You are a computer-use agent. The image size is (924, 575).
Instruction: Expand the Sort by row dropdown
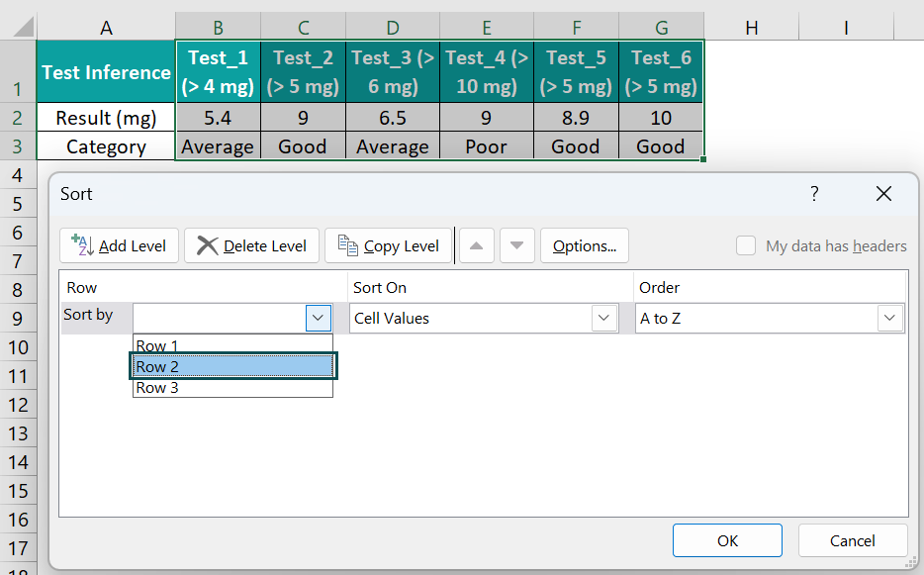click(x=319, y=318)
